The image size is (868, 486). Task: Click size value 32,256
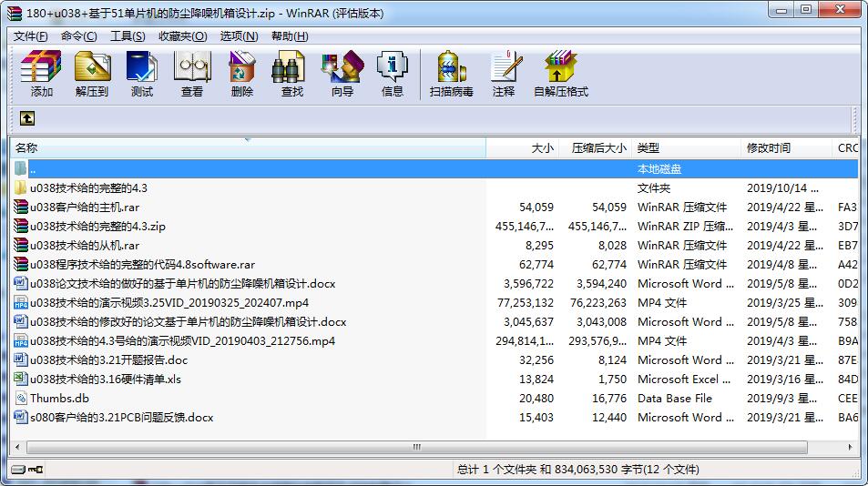click(x=536, y=359)
